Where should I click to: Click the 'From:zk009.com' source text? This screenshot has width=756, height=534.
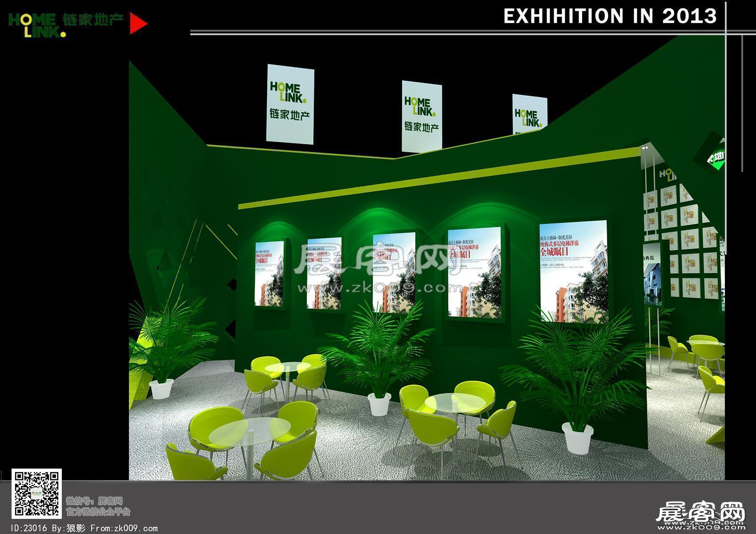(x=124, y=528)
